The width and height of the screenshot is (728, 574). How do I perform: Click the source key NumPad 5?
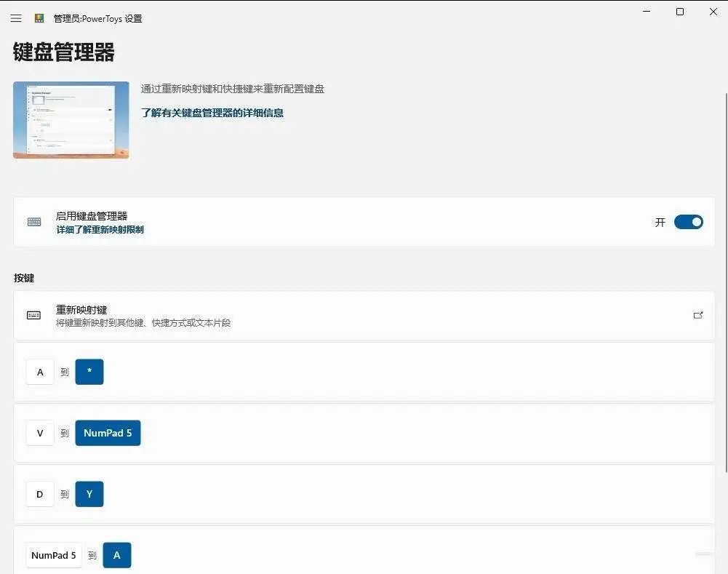point(54,555)
